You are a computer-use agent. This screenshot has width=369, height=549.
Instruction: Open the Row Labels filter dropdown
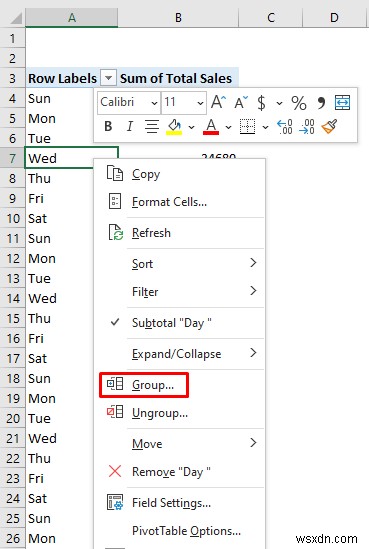coord(109,78)
